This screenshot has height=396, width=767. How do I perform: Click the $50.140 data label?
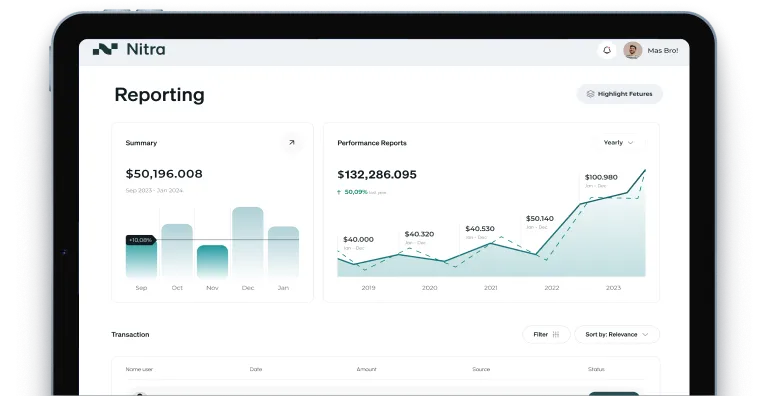(x=540, y=219)
